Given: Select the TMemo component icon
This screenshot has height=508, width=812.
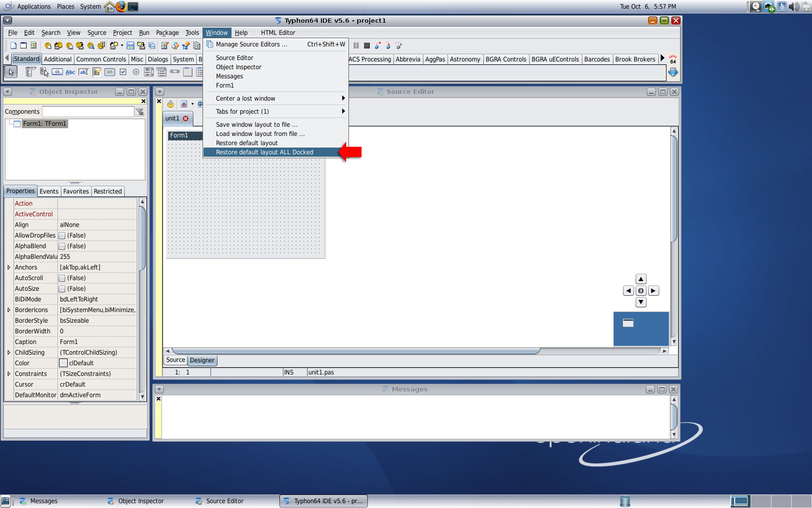Looking at the screenshot, I should [97, 72].
